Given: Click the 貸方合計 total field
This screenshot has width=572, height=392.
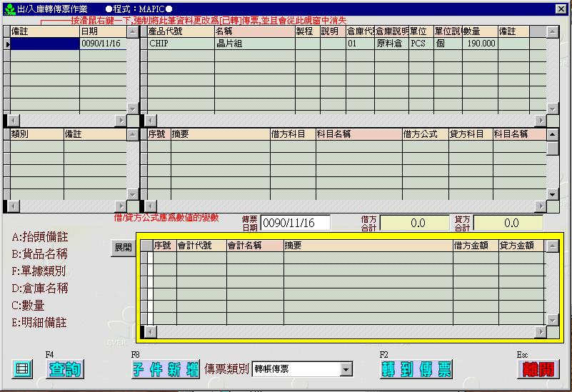Looking at the screenshot, I should [508, 223].
